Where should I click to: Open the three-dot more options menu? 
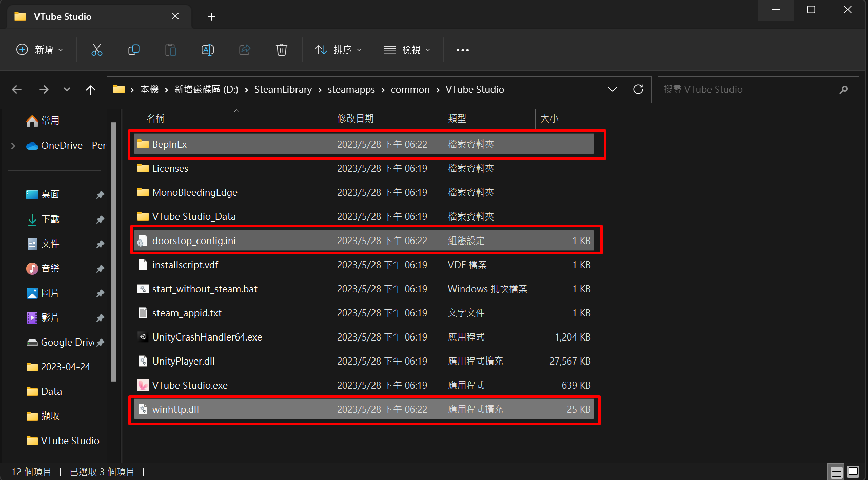point(463,50)
